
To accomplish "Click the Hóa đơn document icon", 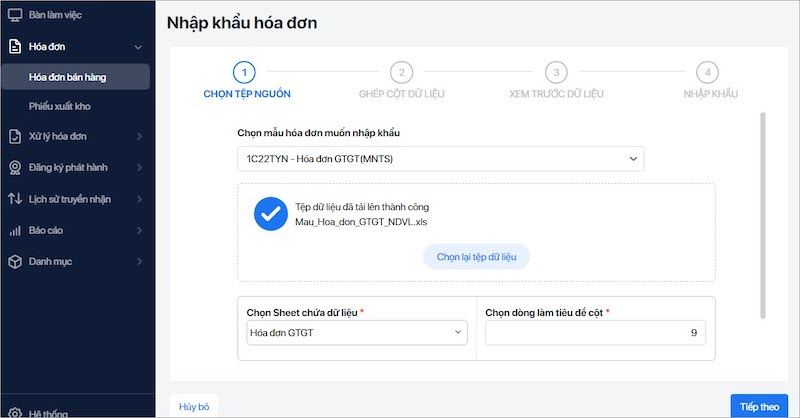I will [15, 46].
